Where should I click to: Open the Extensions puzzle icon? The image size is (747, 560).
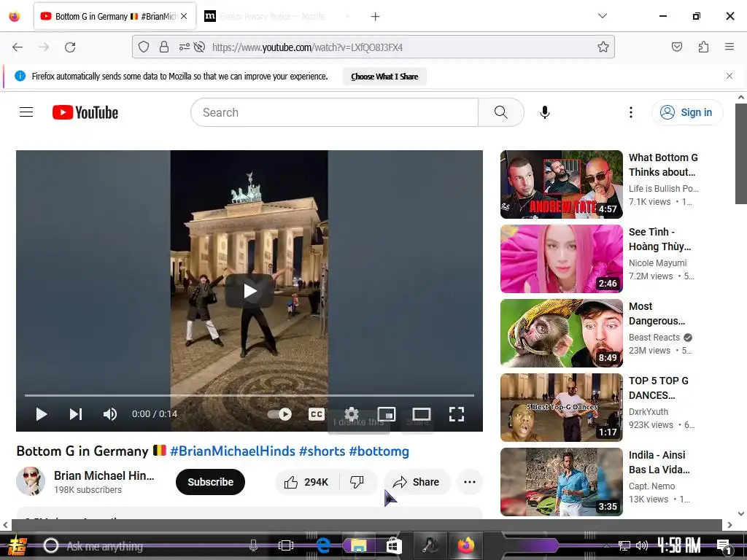coord(703,47)
